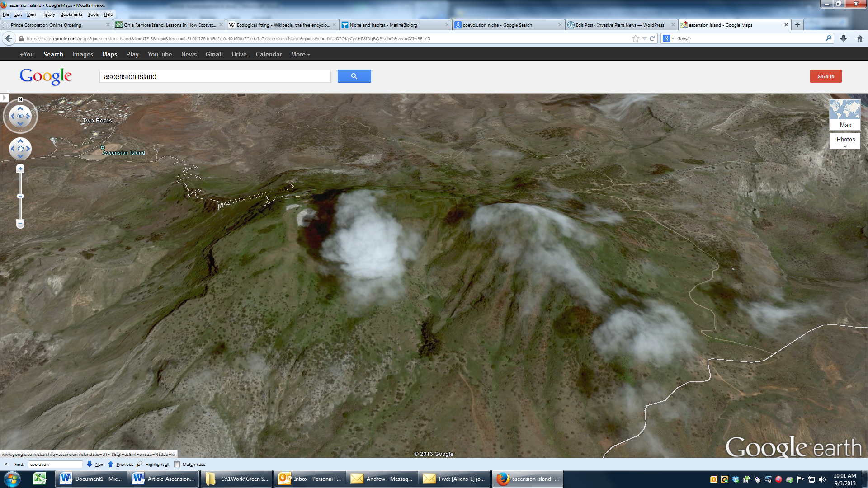This screenshot has width=868, height=488.
Task: Enable Match case checkbox in find bar
Action: (x=177, y=464)
